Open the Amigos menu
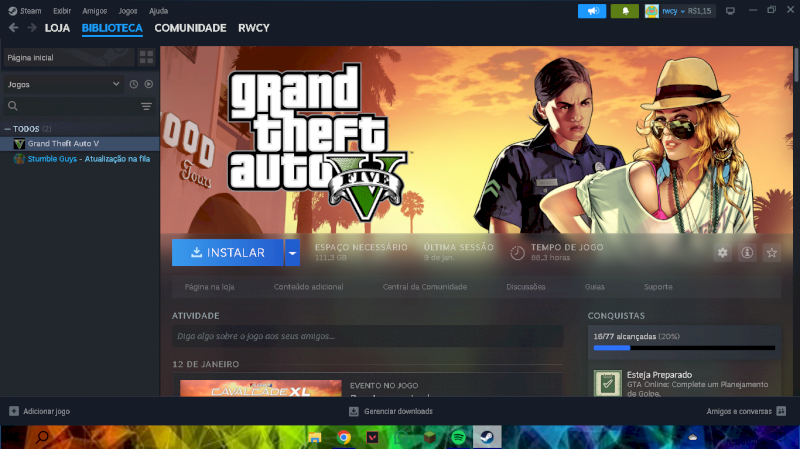The image size is (800, 449). (95, 11)
